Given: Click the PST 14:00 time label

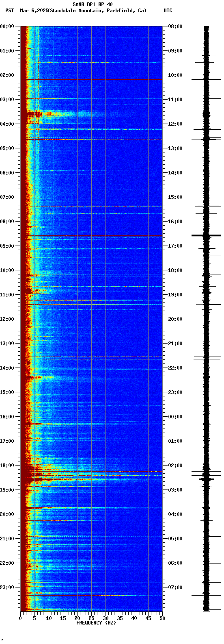Looking at the screenshot, I should point(7,368).
